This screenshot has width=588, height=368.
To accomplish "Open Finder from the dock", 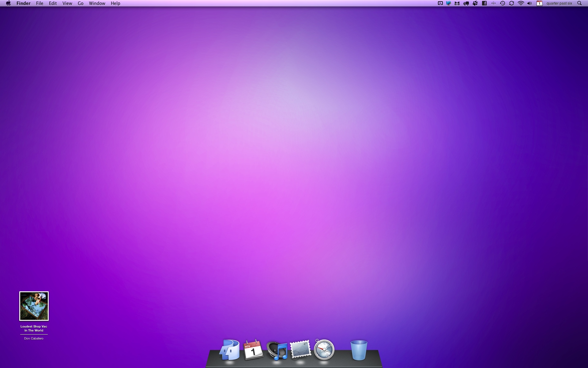I will (x=230, y=350).
